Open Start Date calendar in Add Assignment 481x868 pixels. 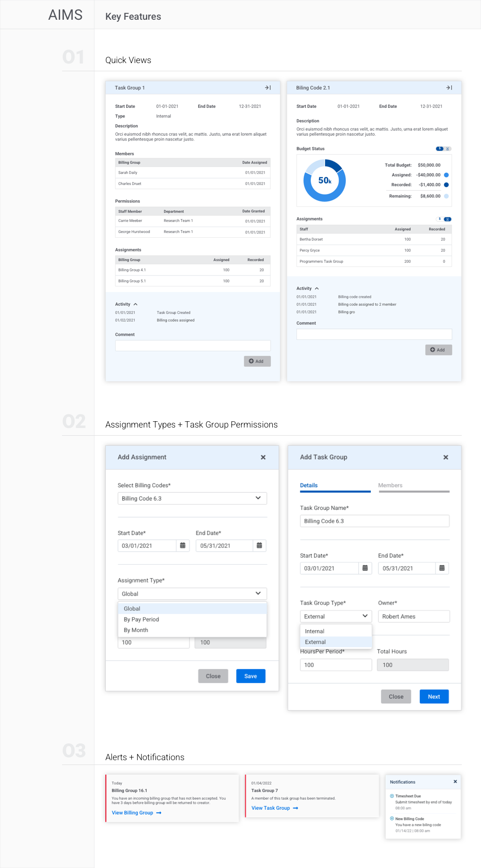(183, 545)
